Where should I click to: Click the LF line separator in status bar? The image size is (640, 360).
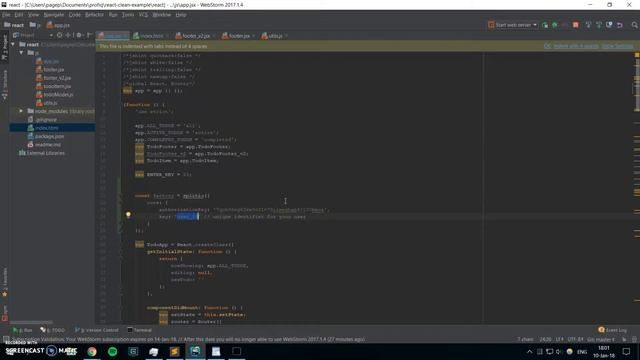559,339
